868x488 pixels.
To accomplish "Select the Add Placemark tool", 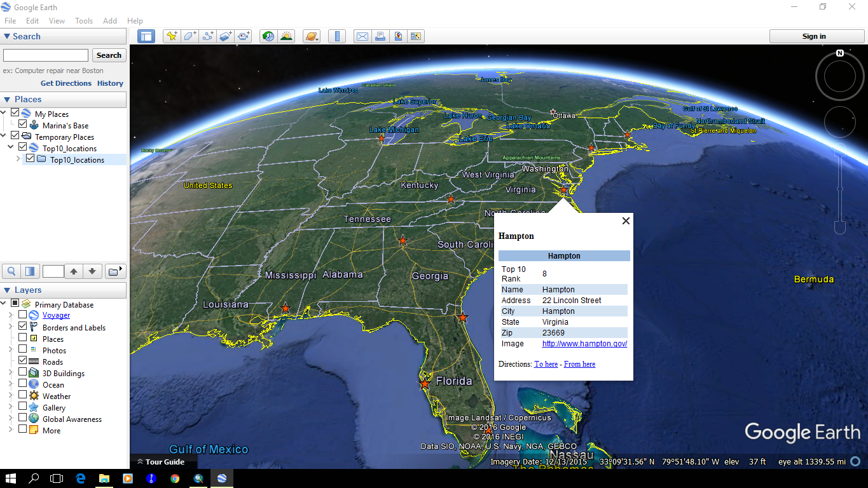I will (x=171, y=36).
